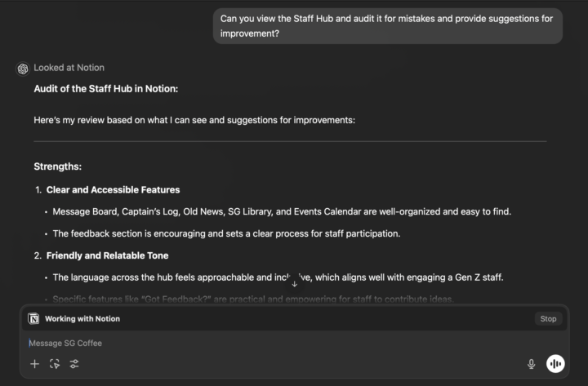Select Friendly and Relatable Tone item
The width and height of the screenshot is (588, 386).
click(x=107, y=255)
